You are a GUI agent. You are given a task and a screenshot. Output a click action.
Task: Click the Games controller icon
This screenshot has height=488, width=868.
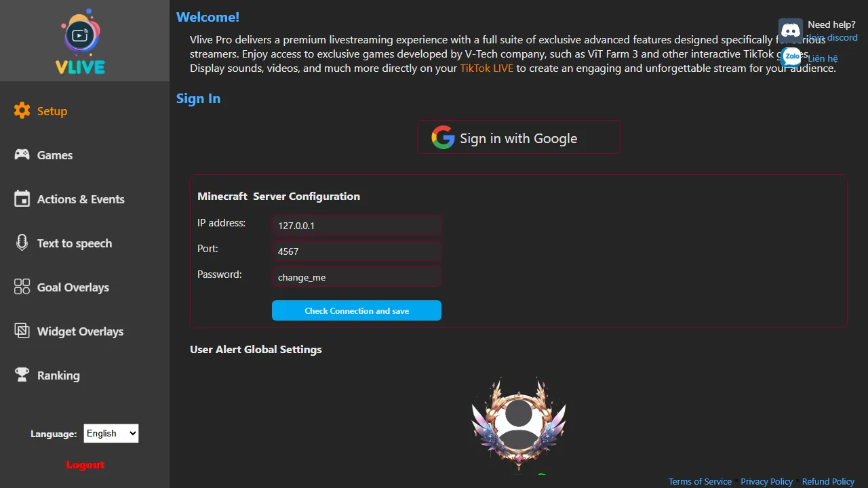(x=22, y=155)
